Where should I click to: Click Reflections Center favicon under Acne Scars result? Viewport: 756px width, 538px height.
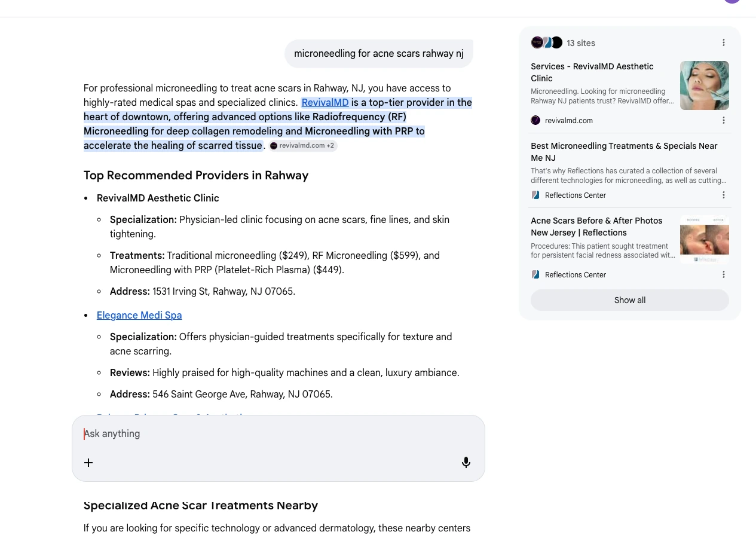pyautogui.click(x=535, y=274)
